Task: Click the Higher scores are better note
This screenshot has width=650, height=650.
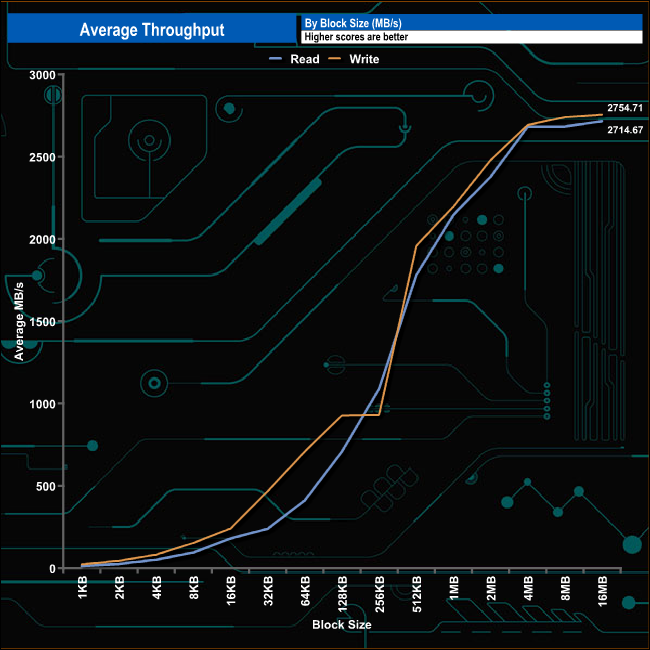Action: tap(356, 37)
